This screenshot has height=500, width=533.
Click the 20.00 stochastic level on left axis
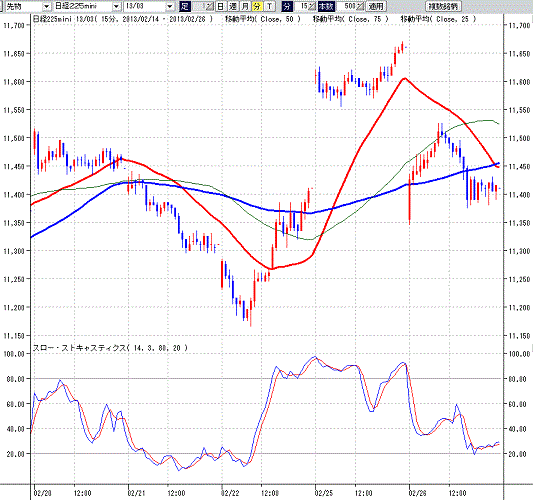point(16,454)
